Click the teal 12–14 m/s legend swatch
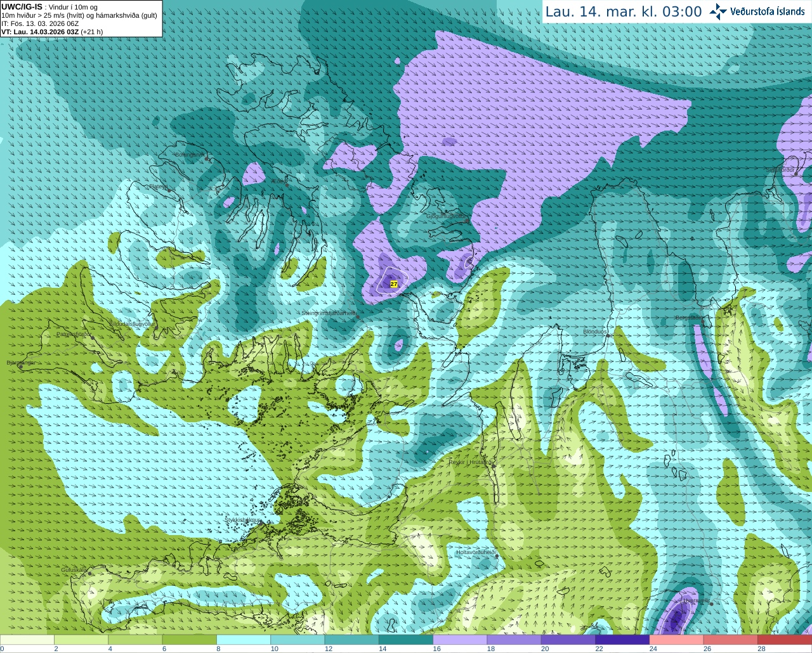Image resolution: width=812 pixels, height=653 pixels. click(351, 639)
